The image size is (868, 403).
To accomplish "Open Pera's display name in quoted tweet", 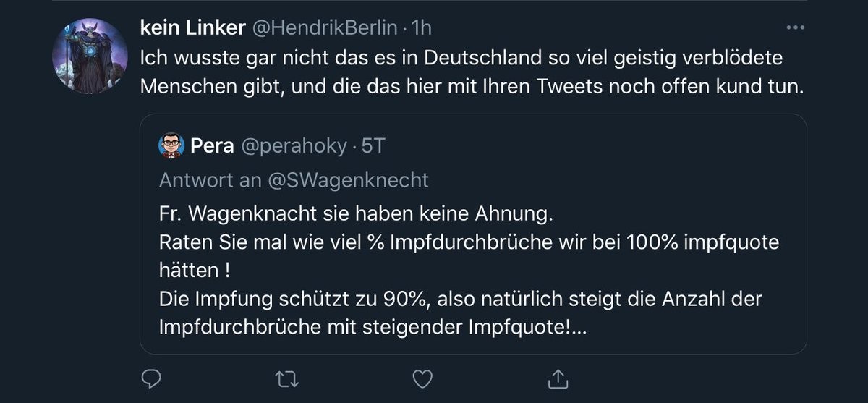I will [212, 145].
